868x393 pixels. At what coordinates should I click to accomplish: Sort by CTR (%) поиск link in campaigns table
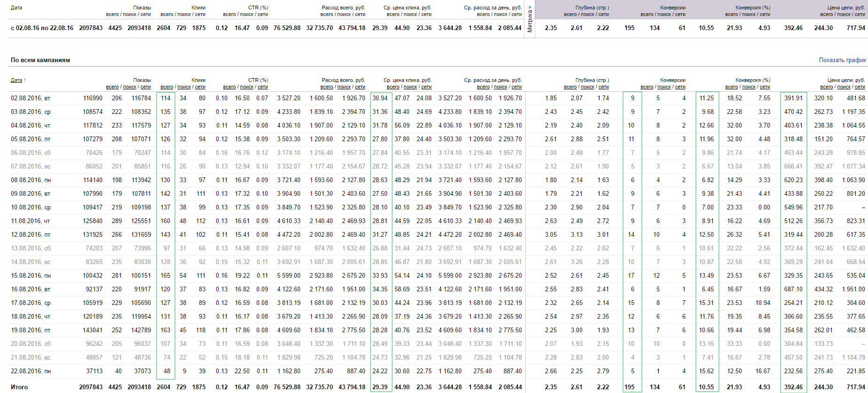pyautogui.click(x=247, y=87)
